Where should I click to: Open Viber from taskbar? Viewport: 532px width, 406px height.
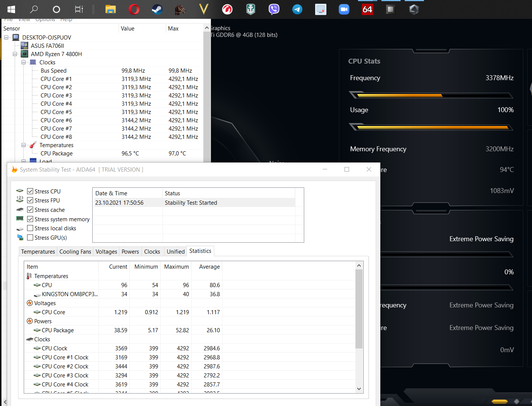[274, 9]
